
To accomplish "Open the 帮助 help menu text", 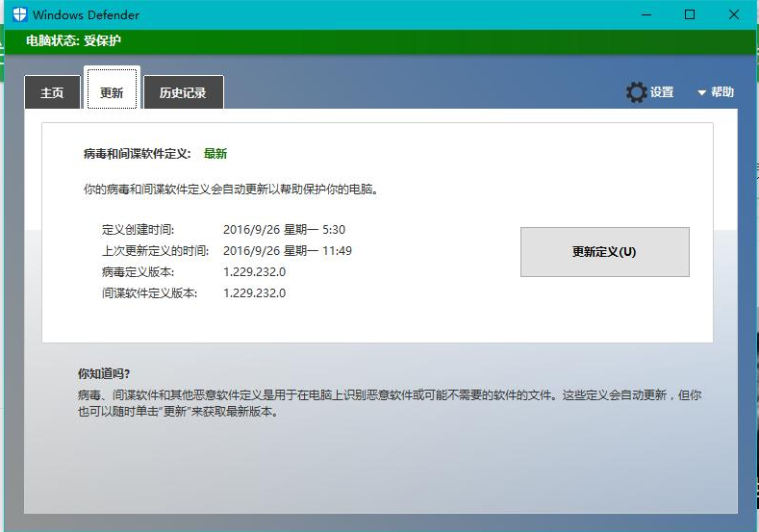I will click(722, 92).
